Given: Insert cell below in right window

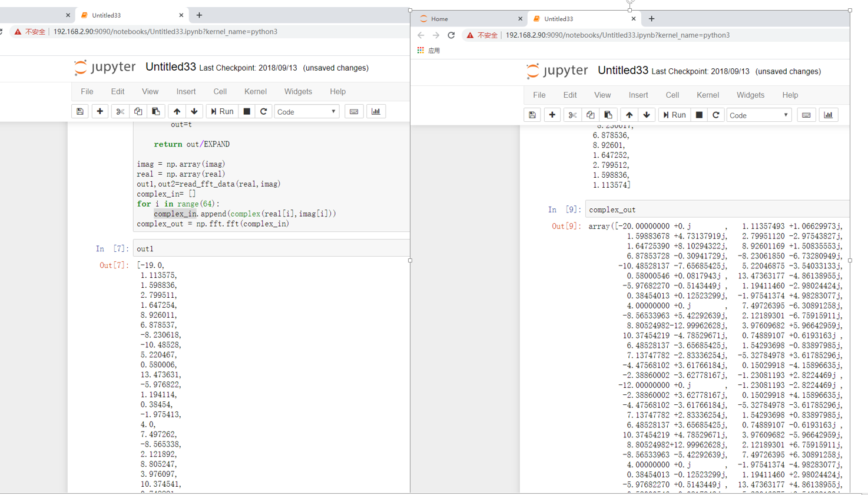Looking at the screenshot, I should point(552,115).
